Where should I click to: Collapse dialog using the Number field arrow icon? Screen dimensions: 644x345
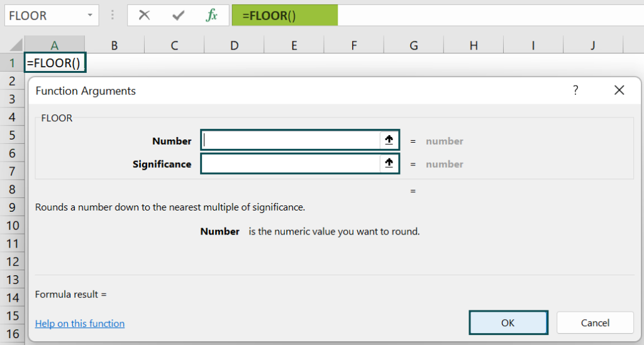coord(389,140)
